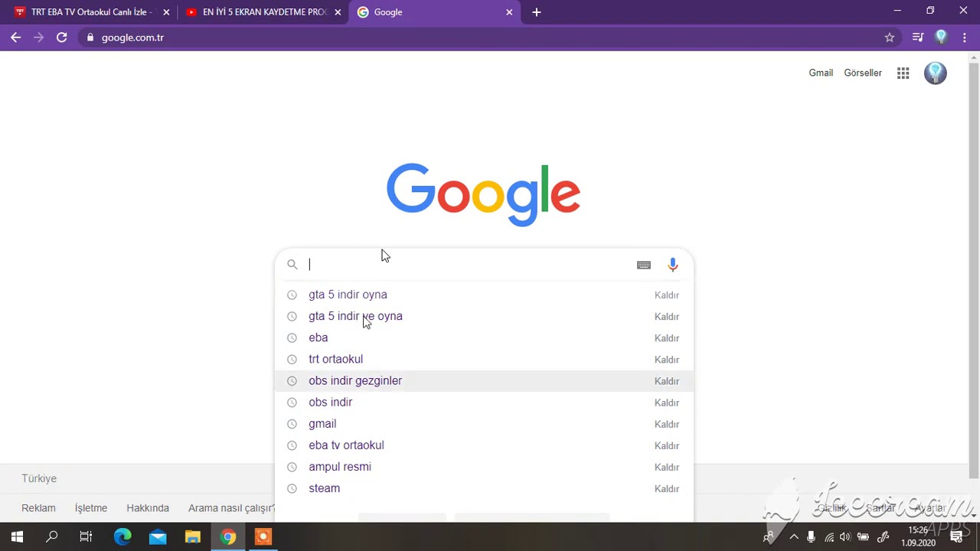
Task: Open Chrome three-dot menu
Action: (x=965, y=37)
